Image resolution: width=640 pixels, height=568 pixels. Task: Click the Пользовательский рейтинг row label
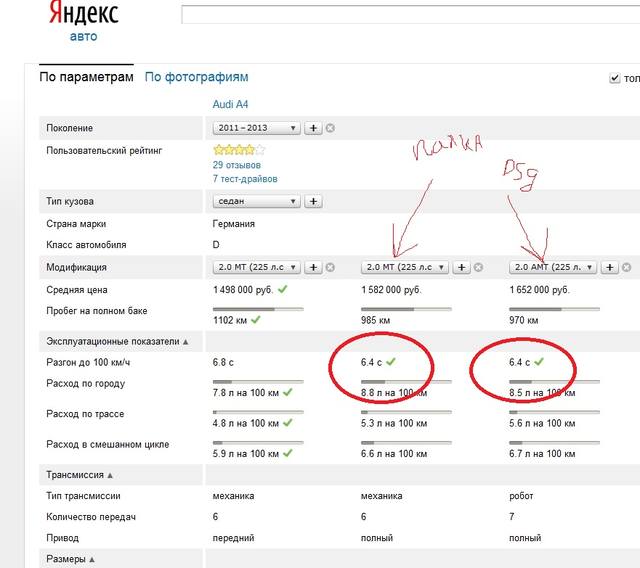(x=104, y=151)
